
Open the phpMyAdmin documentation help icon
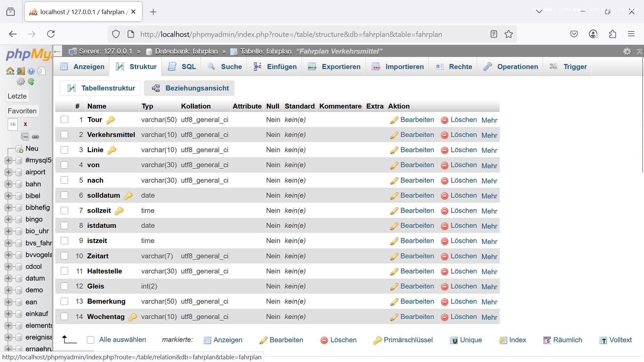[31, 71]
